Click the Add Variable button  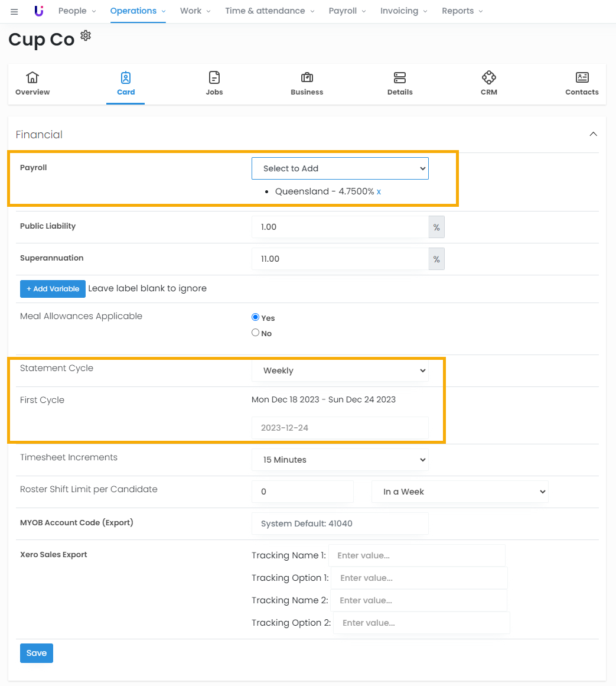[53, 289]
